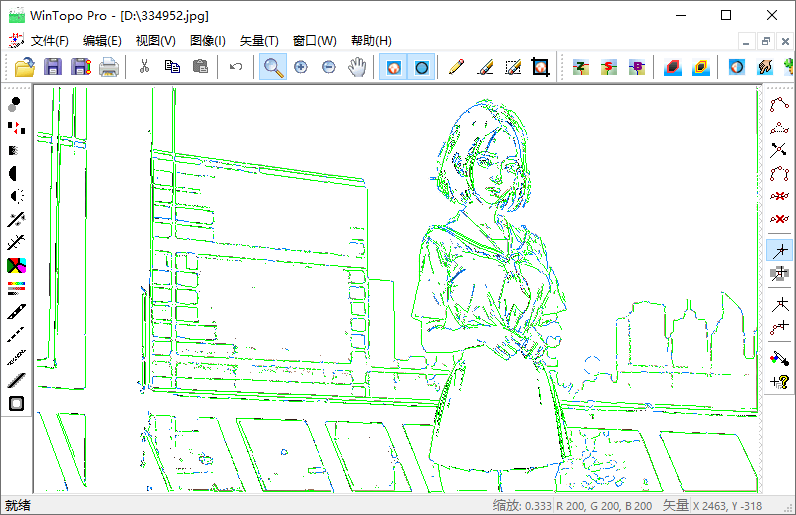The width and height of the screenshot is (796, 515).
Task: Click the 缩放: 0.333 status text
Action: [521, 505]
